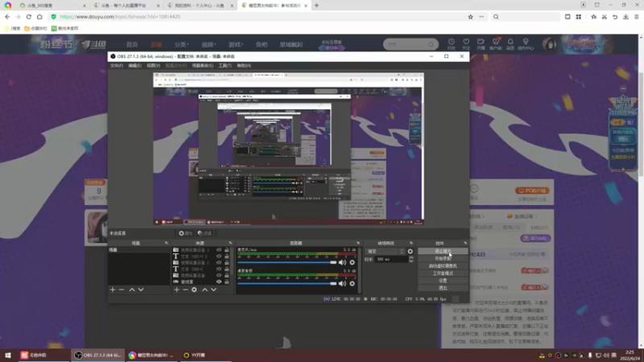Move the scene up in the 场景 list
This screenshot has width=644, height=362.
tap(132, 290)
